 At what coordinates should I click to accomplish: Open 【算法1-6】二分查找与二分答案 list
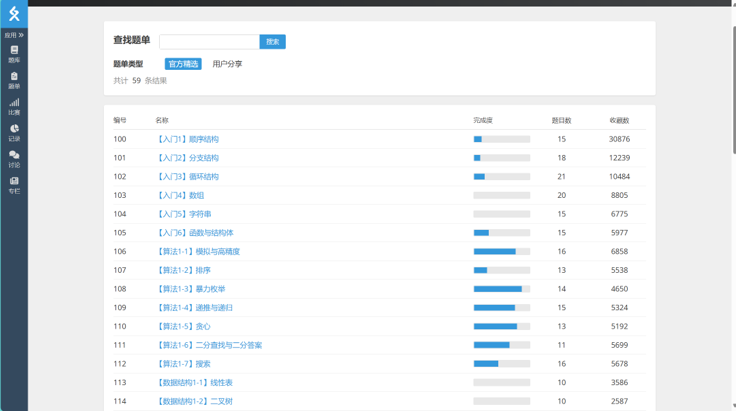click(209, 345)
